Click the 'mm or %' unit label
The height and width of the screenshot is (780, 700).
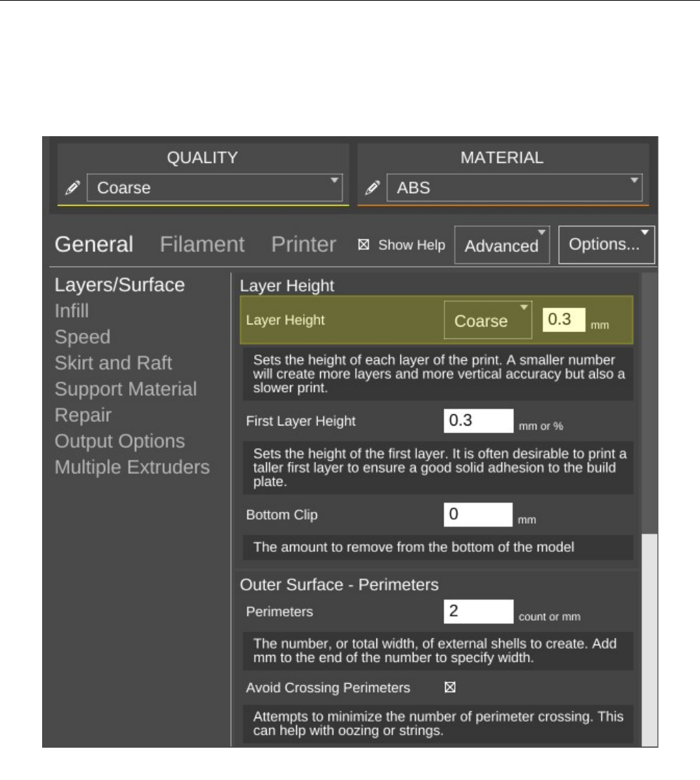point(541,426)
